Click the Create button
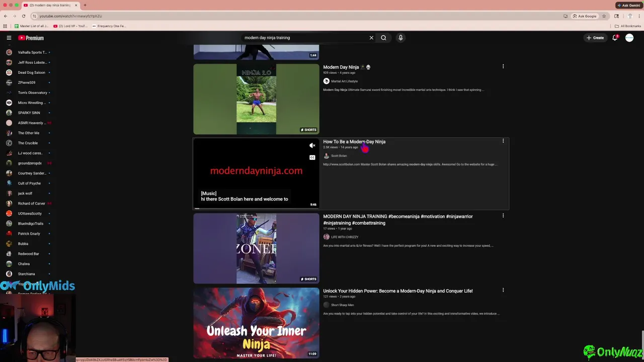 [595, 38]
